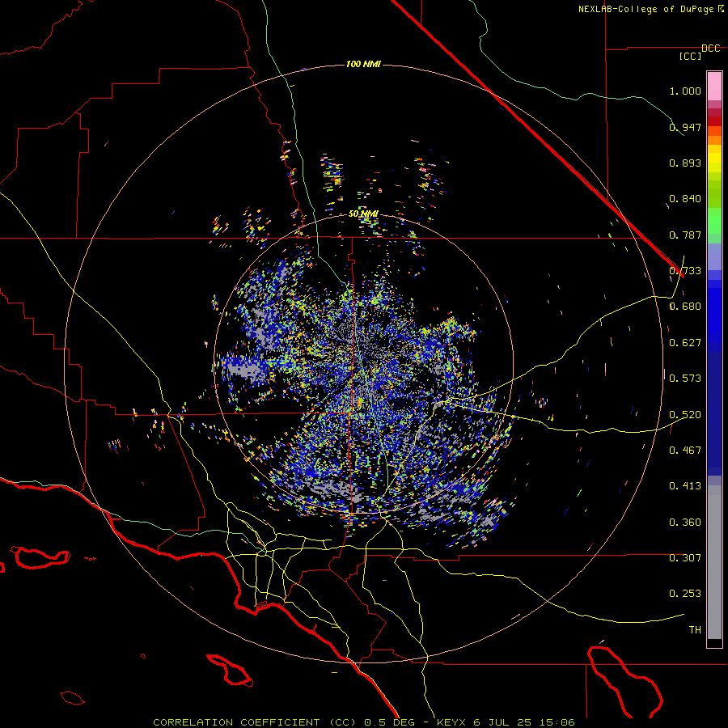The image size is (728, 728).
Task: Pick the yellow segment of the color bar
Action: pyautogui.click(x=714, y=159)
